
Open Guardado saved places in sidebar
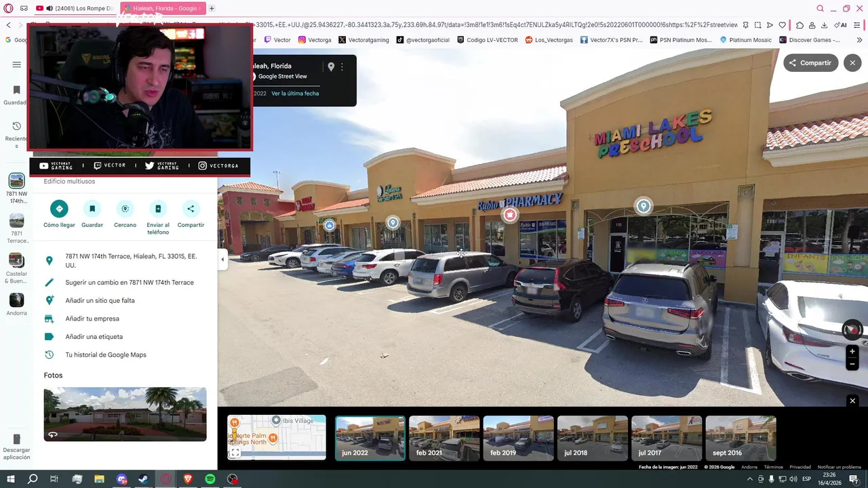tap(16, 95)
